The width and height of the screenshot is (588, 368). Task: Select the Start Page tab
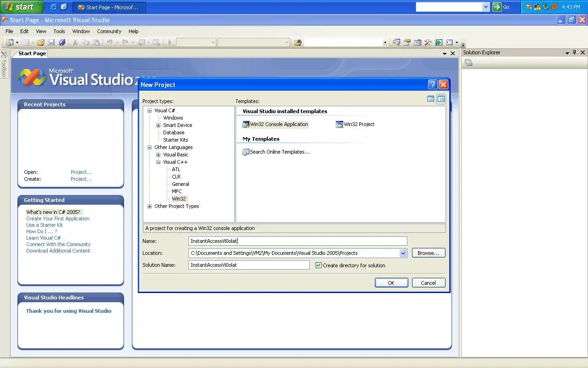[32, 53]
